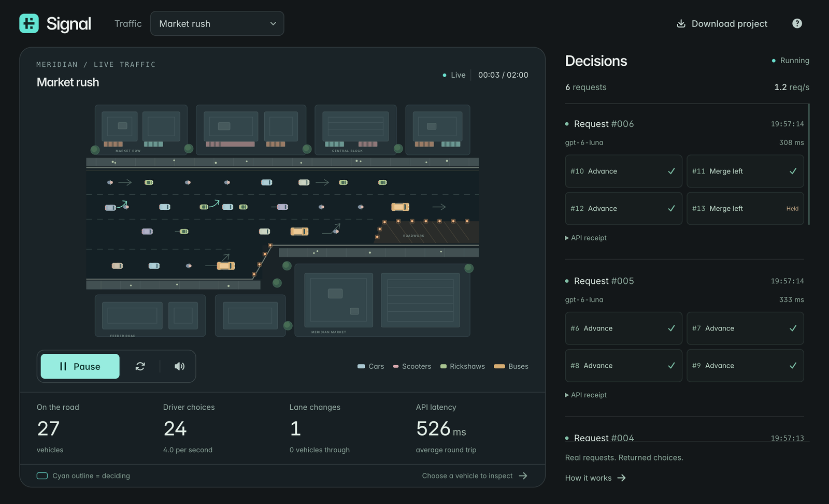Select the #13 Merge left Held card

coord(745,208)
